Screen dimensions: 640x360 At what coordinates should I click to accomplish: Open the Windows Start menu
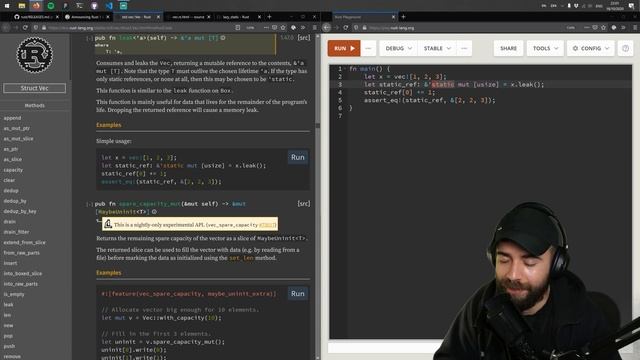(x=7, y=6)
